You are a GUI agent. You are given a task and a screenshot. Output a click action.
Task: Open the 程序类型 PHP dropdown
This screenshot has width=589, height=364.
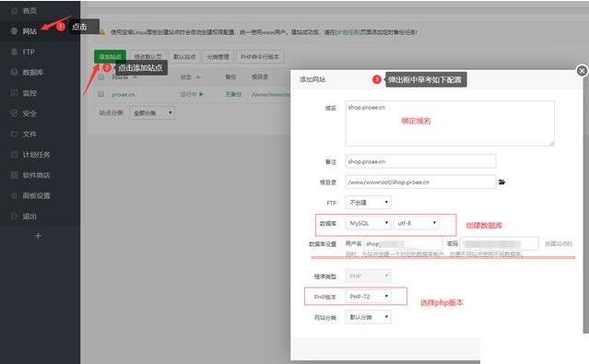click(368, 276)
